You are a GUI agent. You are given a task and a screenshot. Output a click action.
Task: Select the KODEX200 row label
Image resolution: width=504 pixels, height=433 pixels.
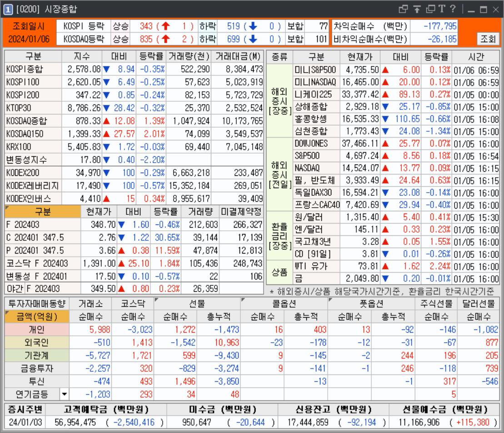(33, 173)
